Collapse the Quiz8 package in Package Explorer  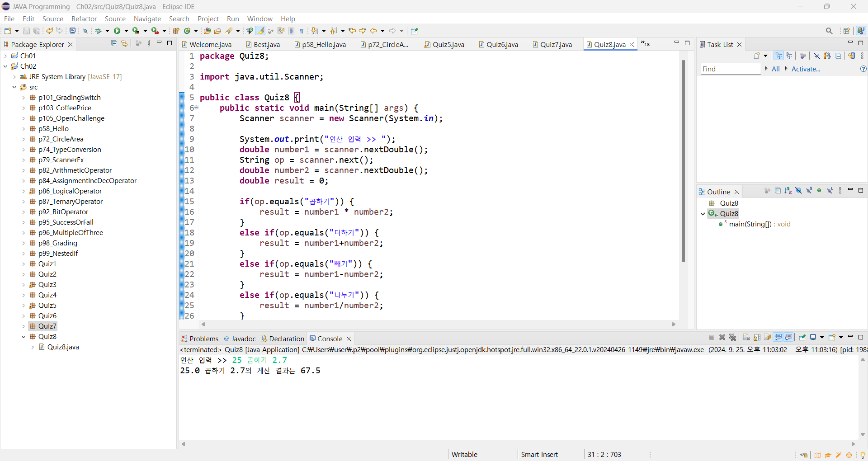click(24, 337)
